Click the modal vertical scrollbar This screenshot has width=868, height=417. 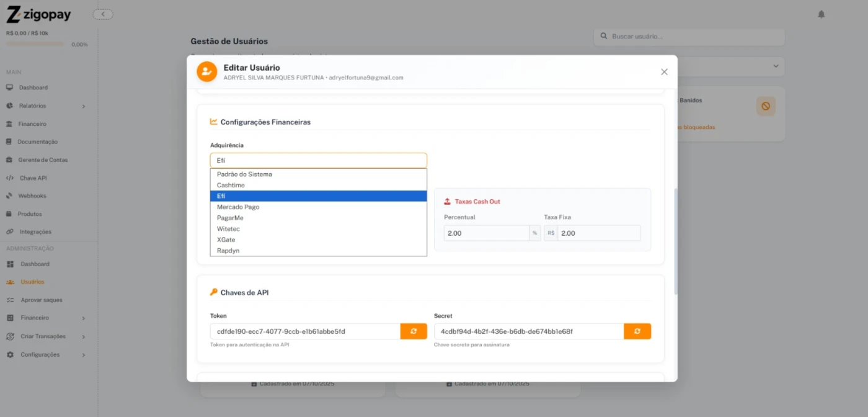675,242
